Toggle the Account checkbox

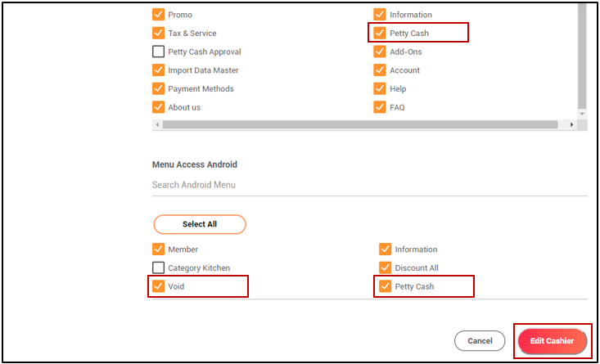click(380, 70)
